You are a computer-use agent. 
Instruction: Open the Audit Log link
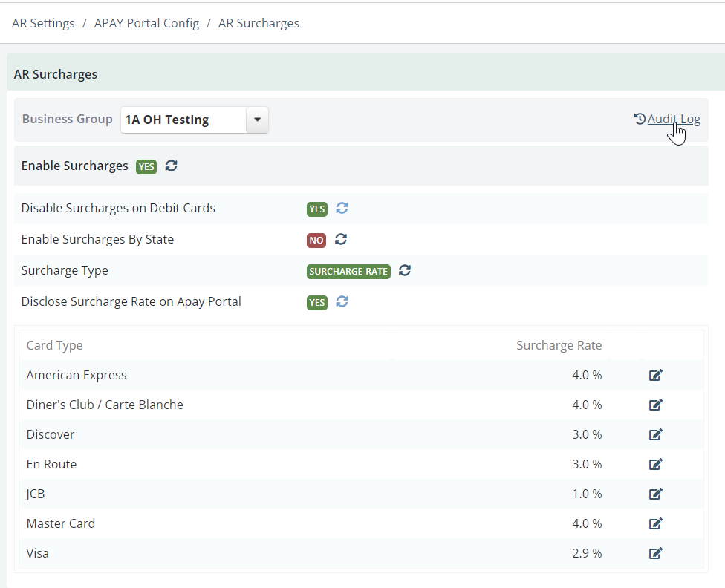[674, 119]
